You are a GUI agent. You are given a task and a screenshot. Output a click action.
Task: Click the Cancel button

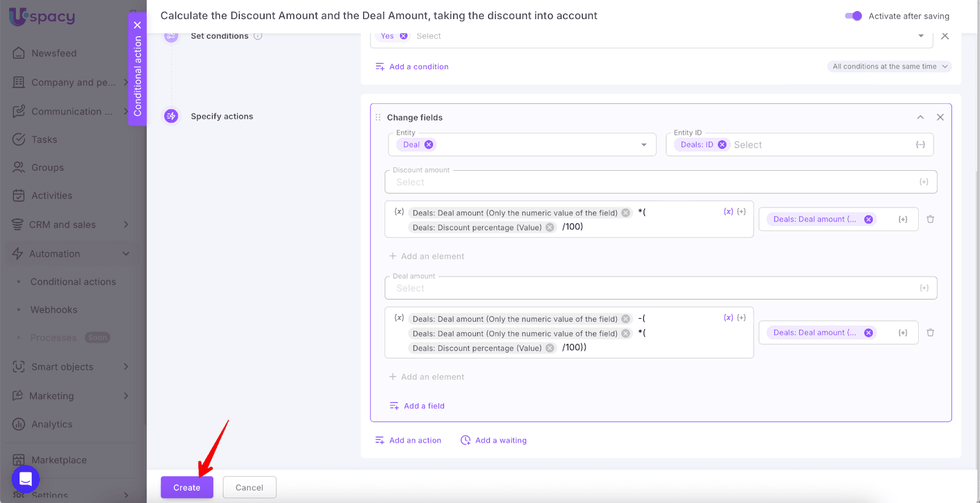coord(249,488)
